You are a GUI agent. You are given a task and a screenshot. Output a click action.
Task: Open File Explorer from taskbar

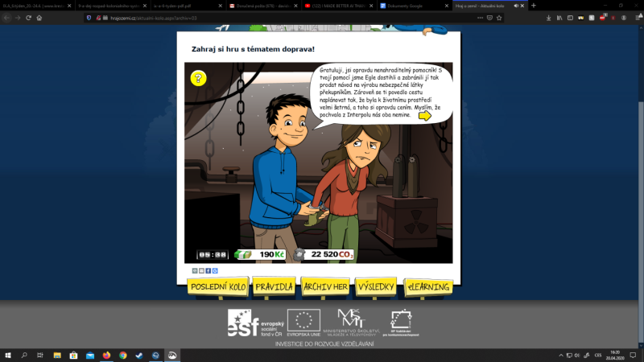57,356
